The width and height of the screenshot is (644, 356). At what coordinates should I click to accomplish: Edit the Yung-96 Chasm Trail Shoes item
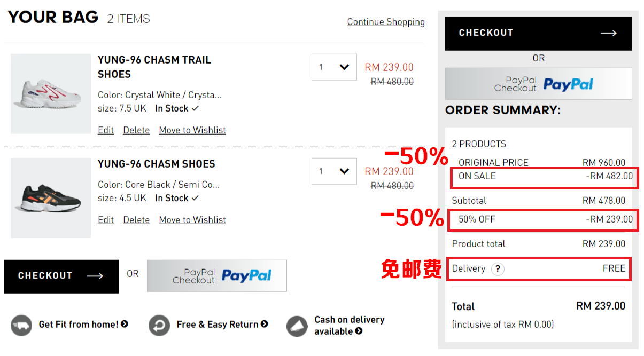[x=106, y=130]
